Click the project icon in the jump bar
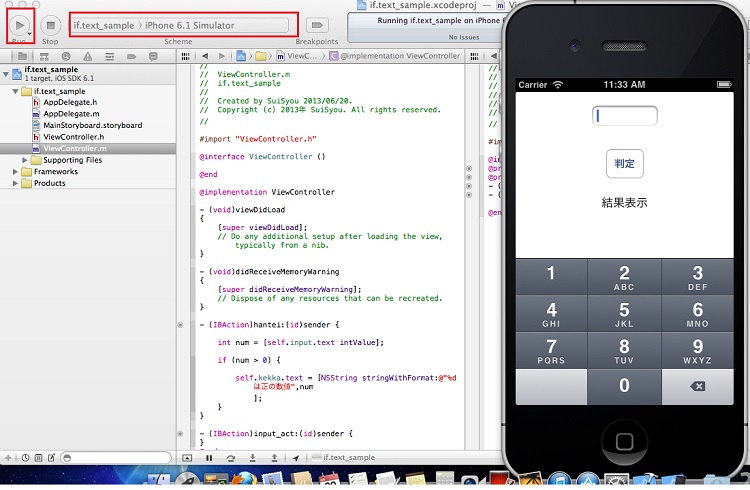 pos(241,56)
